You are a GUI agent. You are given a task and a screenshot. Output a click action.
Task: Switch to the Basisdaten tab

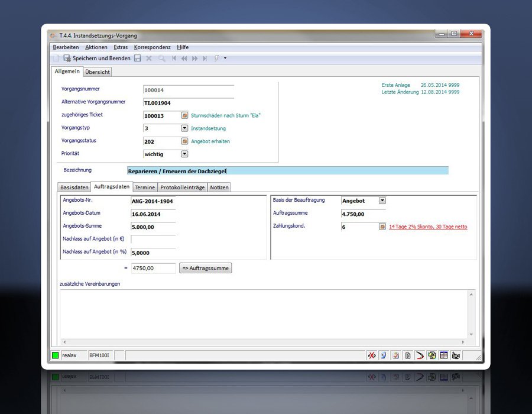[x=74, y=187]
